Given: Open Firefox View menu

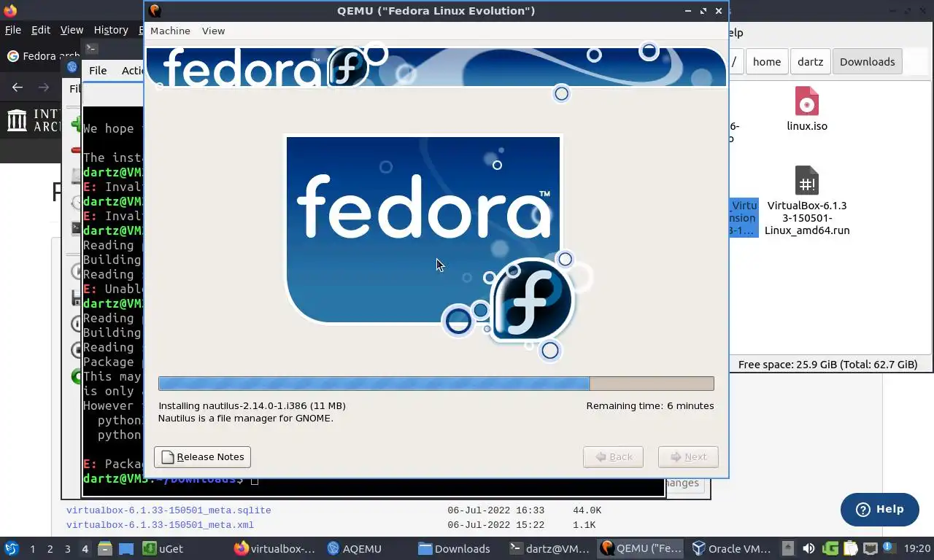Looking at the screenshot, I should pyautogui.click(x=72, y=30).
